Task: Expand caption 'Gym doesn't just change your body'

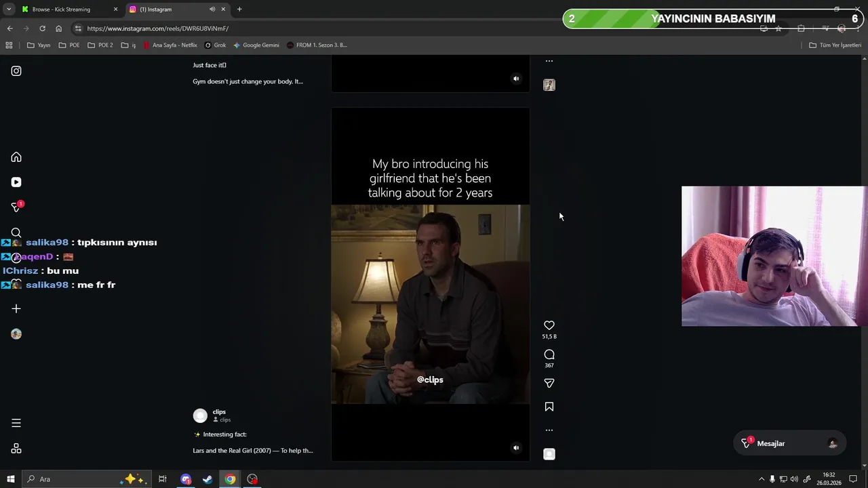Action: pos(248,81)
